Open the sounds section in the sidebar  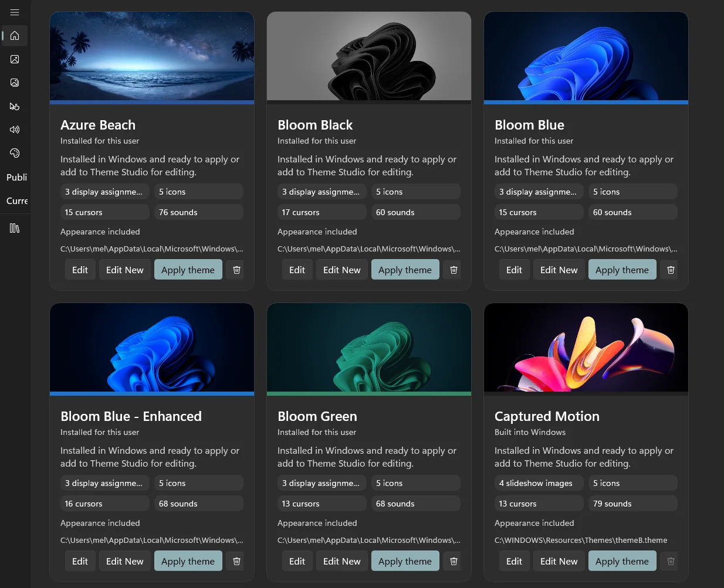[15, 130]
